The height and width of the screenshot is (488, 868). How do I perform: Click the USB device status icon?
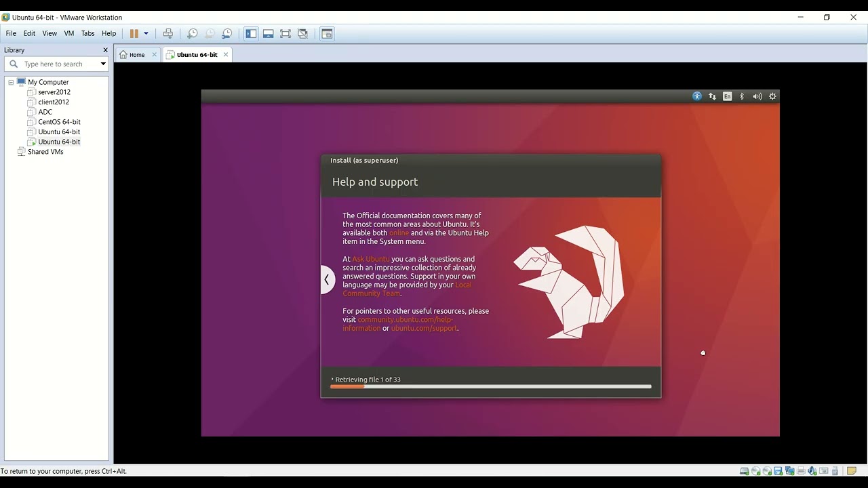[835, 471]
